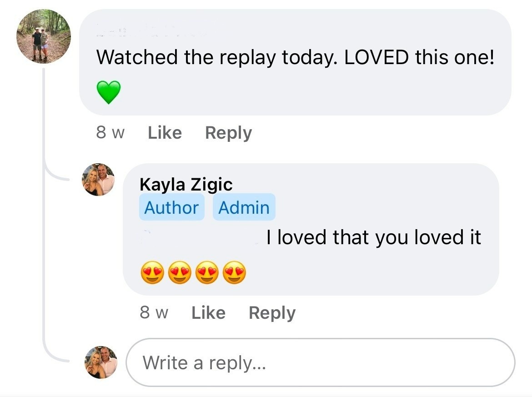Reply to the "Watched the replay today" comment
The image size is (532, 397).
[228, 133]
